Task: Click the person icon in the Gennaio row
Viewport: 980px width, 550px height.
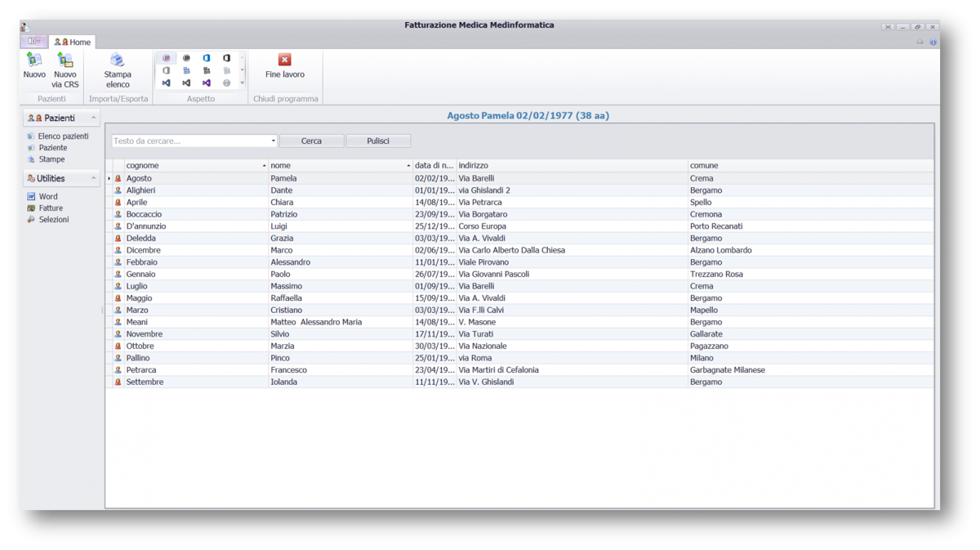Action: point(118,275)
